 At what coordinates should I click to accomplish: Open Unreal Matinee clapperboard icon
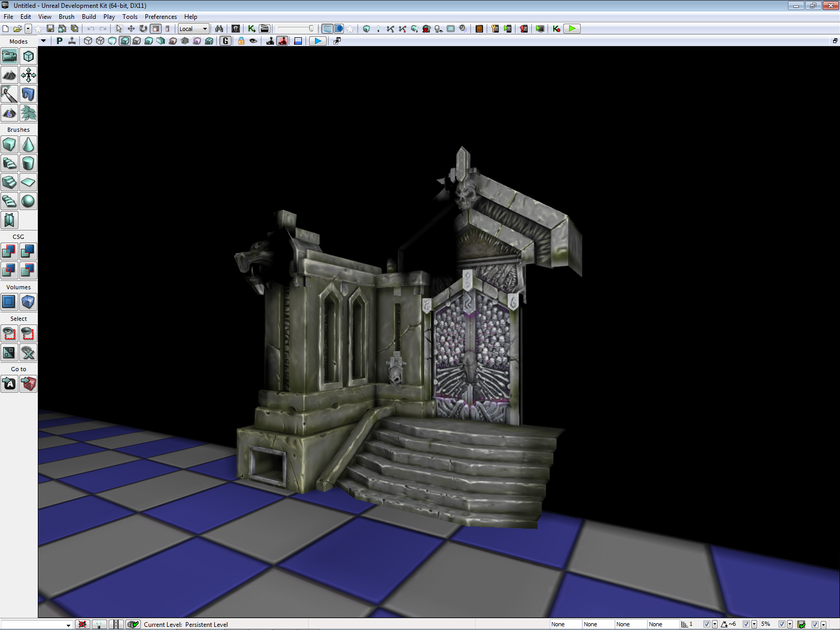(x=265, y=29)
